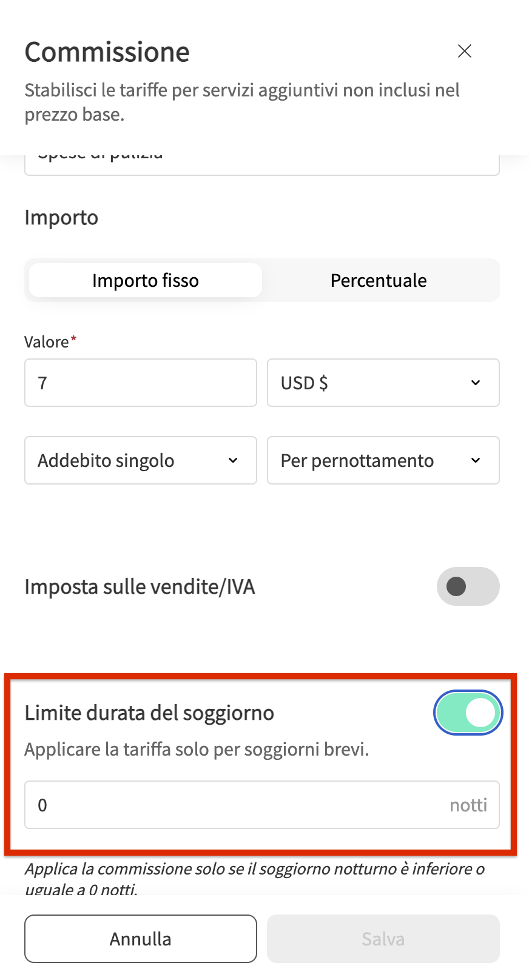Open the USD $ currency dropdown
Image resolution: width=529 pixels, height=980 pixels.
pos(383,383)
